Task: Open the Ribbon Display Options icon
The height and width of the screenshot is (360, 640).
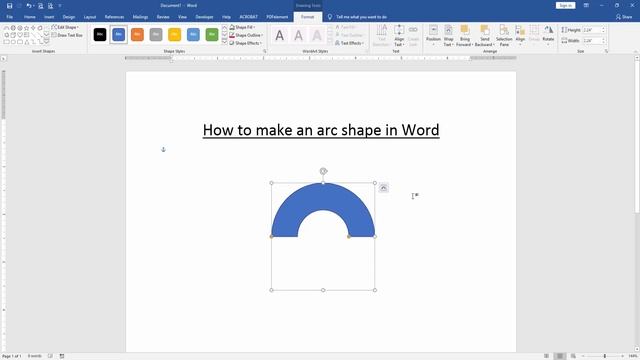Action: (x=586, y=6)
